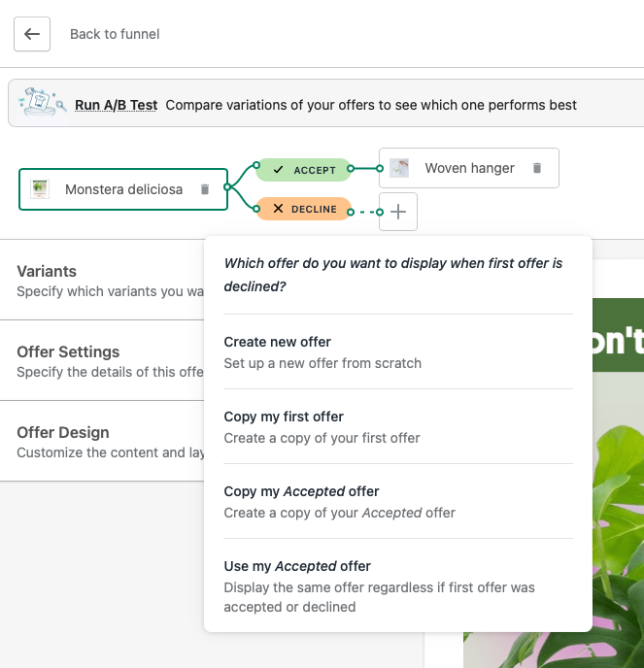Expand the Offer Settings section
This screenshot has height=668, width=644.
pos(107,360)
